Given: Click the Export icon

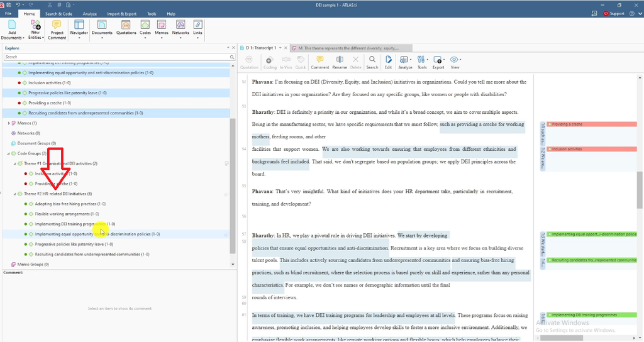Looking at the screenshot, I should pos(438,62).
